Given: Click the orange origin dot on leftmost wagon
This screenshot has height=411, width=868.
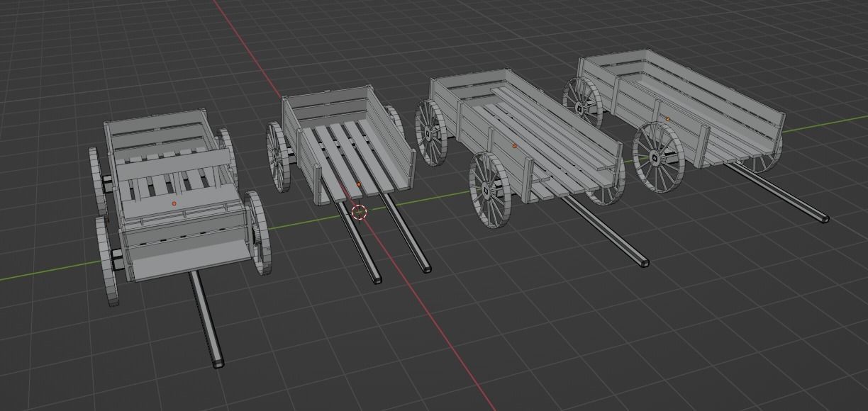Looking at the screenshot, I should click(174, 203).
